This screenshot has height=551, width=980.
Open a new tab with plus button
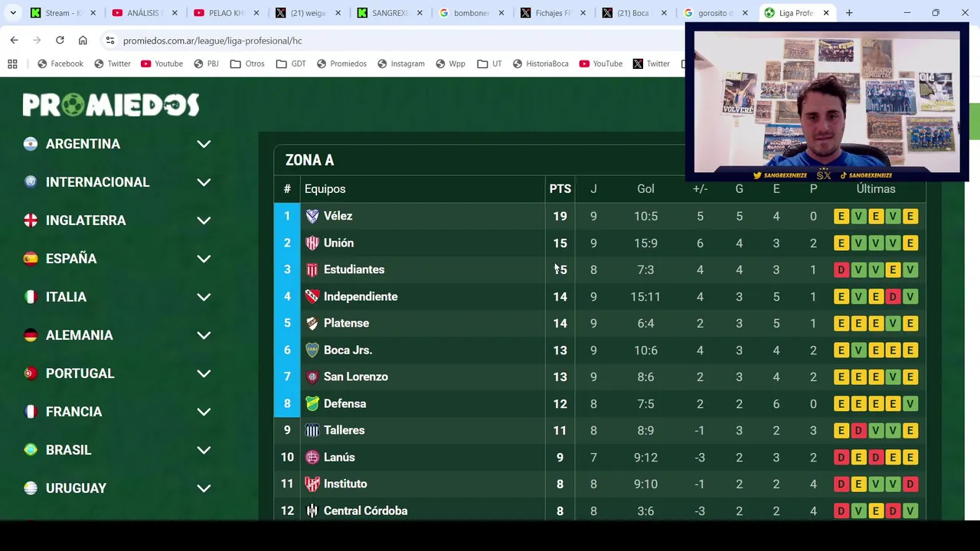pos(849,13)
